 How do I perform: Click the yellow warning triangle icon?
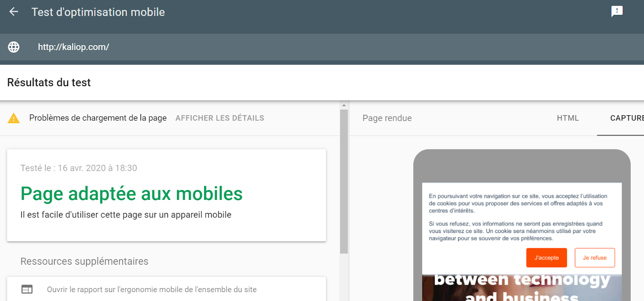tap(14, 118)
